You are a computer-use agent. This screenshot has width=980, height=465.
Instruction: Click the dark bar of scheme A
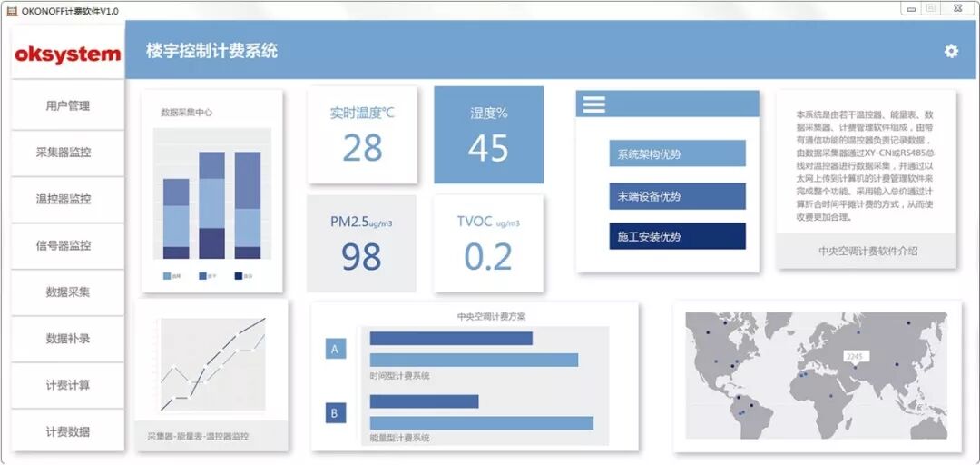coord(451,338)
